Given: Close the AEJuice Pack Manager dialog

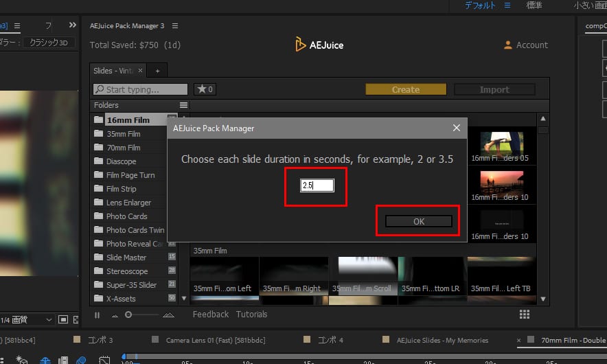Looking at the screenshot, I should coord(456,128).
